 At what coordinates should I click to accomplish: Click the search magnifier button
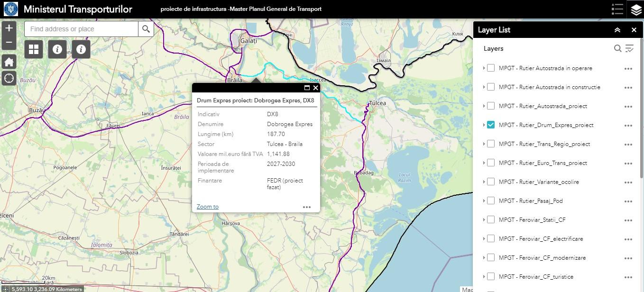tap(146, 29)
